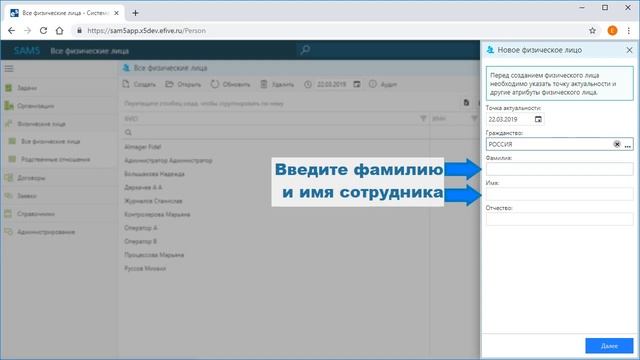The height and width of the screenshot is (360, 640).
Task: Open a new browser tab
Action: (135, 13)
